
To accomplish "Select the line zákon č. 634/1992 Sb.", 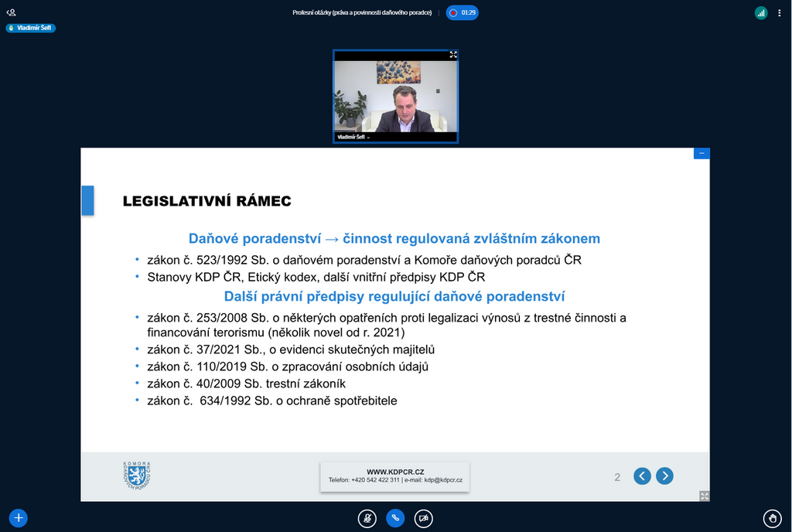I will 272,401.
